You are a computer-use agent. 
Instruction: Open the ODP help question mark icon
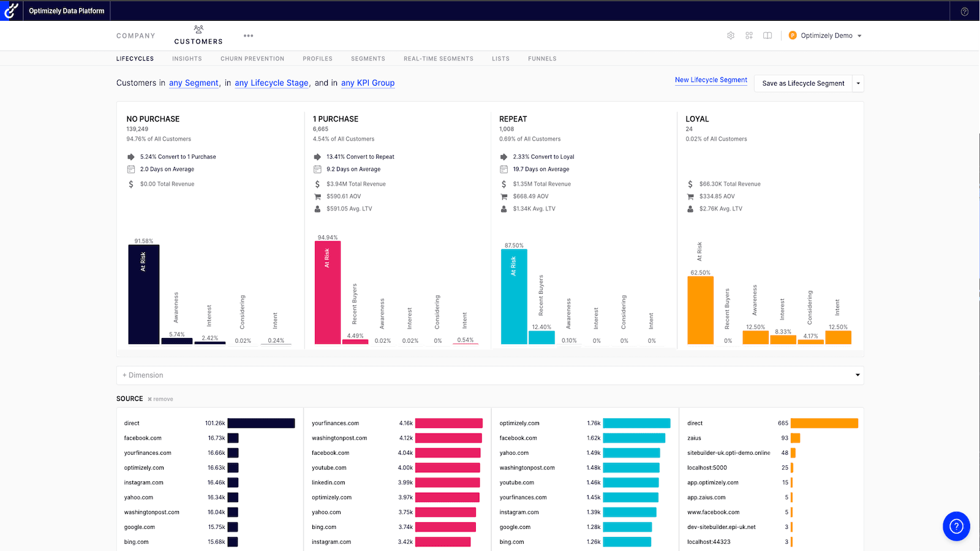[963, 11]
